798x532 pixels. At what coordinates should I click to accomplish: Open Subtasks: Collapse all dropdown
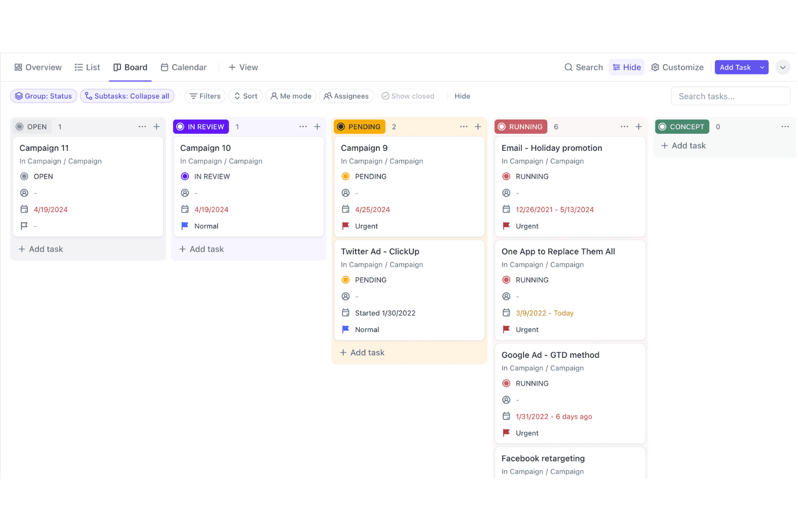[x=127, y=96]
